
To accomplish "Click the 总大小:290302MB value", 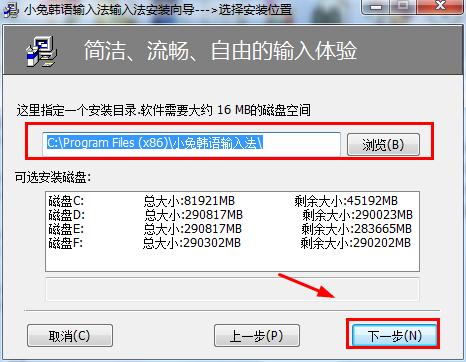I will click(x=192, y=243).
